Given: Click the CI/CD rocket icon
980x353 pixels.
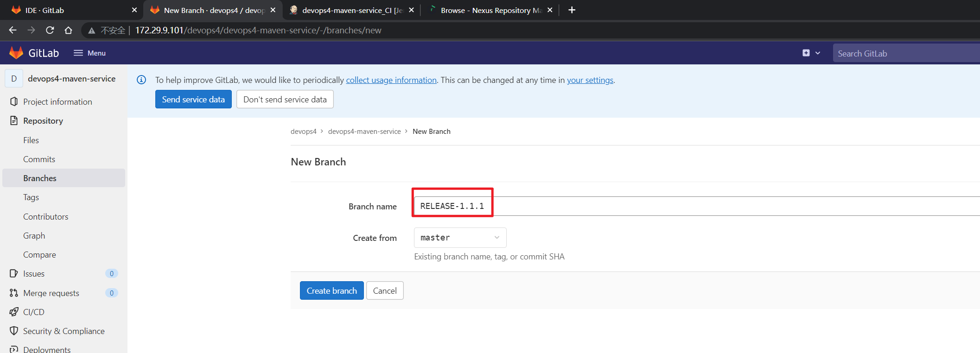Looking at the screenshot, I should (x=14, y=312).
